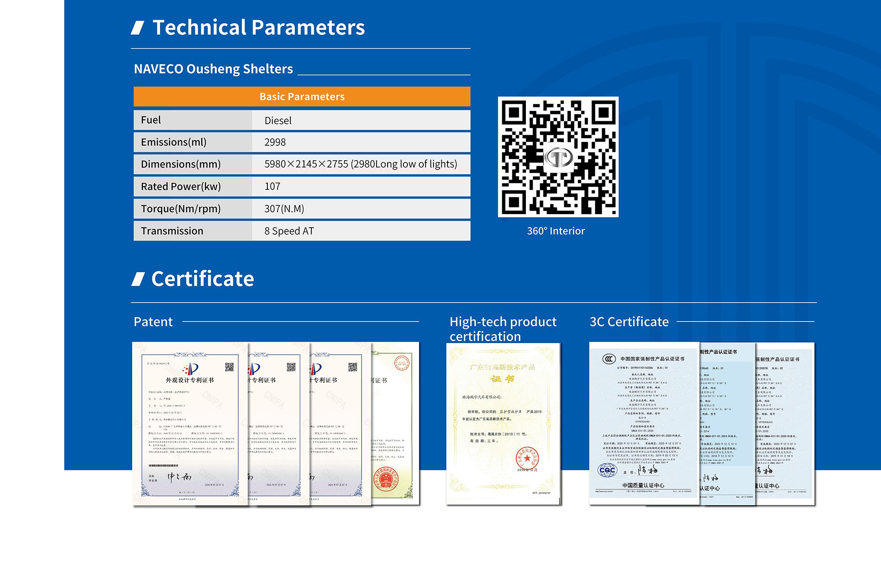Open the first 3C certificate with CQC logo
Viewport: 881px width, 588px height.
tap(644, 423)
